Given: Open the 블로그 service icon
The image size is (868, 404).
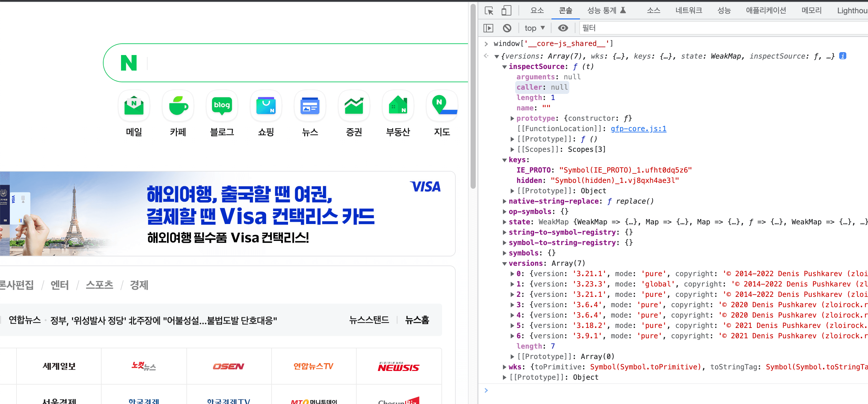Looking at the screenshot, I should coord(222,106).
